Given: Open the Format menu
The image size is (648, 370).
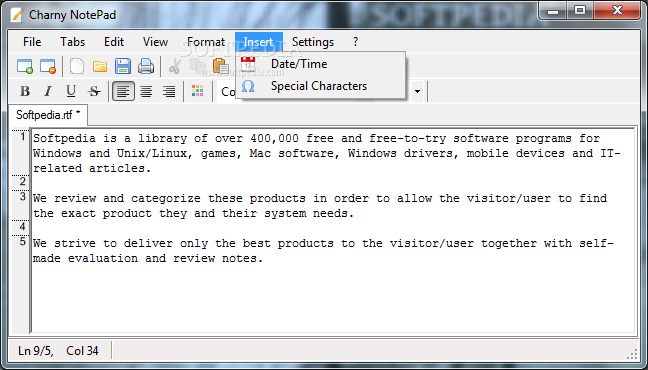Looking at the screenshot, I should point(206,42).
